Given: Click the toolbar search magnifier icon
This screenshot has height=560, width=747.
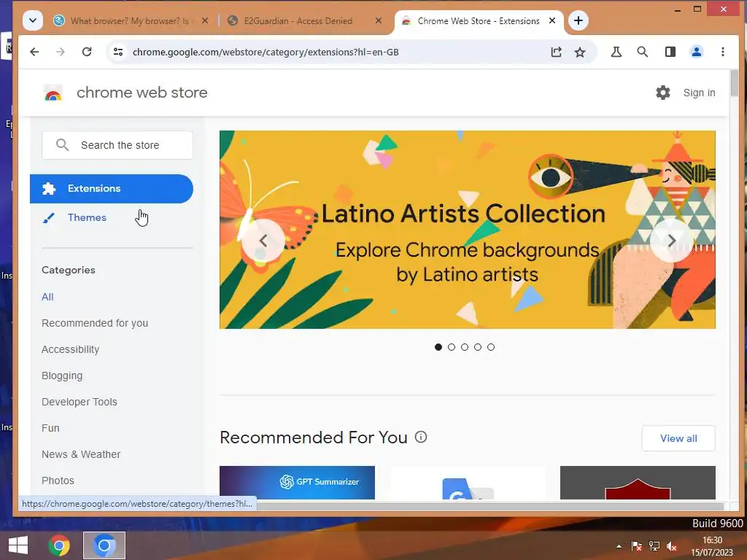Looking at the screenshot, I should [642, 52].
